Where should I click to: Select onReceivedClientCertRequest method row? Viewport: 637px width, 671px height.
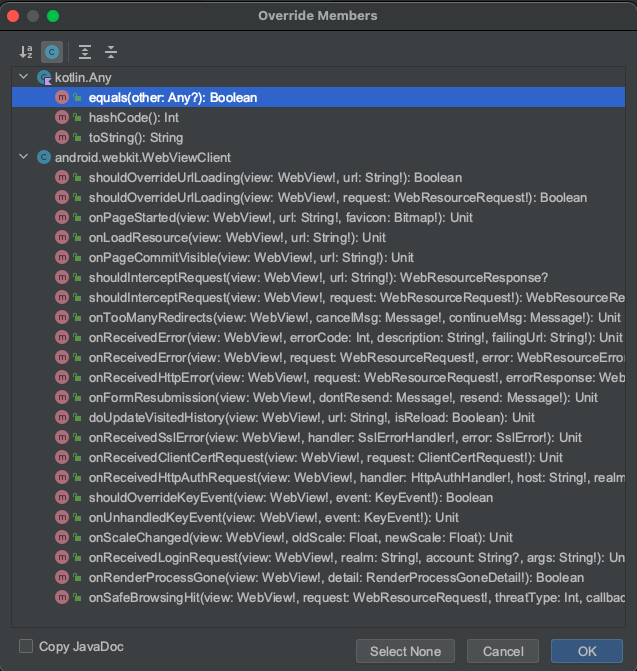tap(318, 457)
